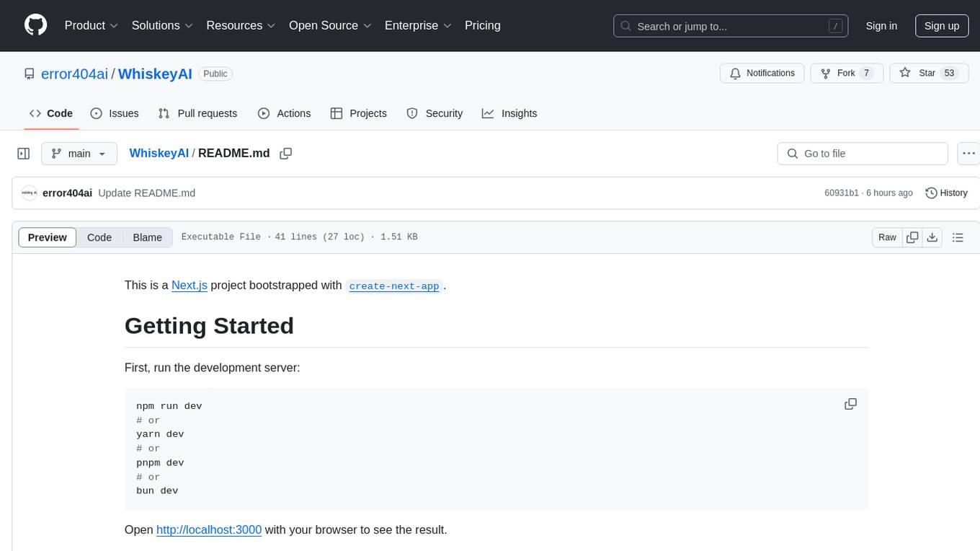Click the Notifications bell button
Viewport: 980px width, 551px height.
point(762,74)
